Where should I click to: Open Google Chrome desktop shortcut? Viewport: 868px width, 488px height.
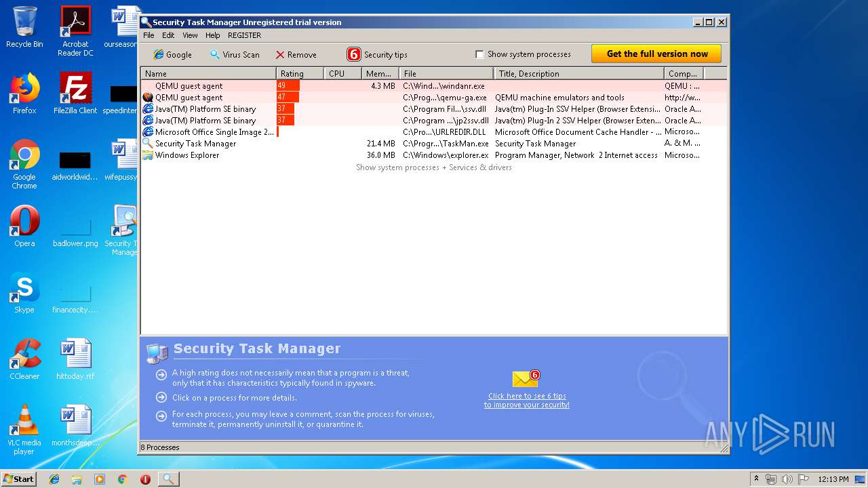coord(24,165)
